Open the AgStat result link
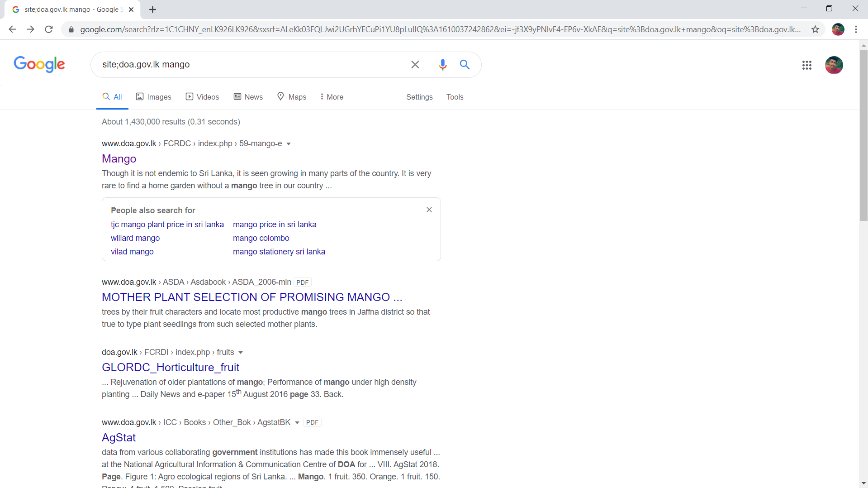This screenshot has height=488, width=868. point(119,437)
